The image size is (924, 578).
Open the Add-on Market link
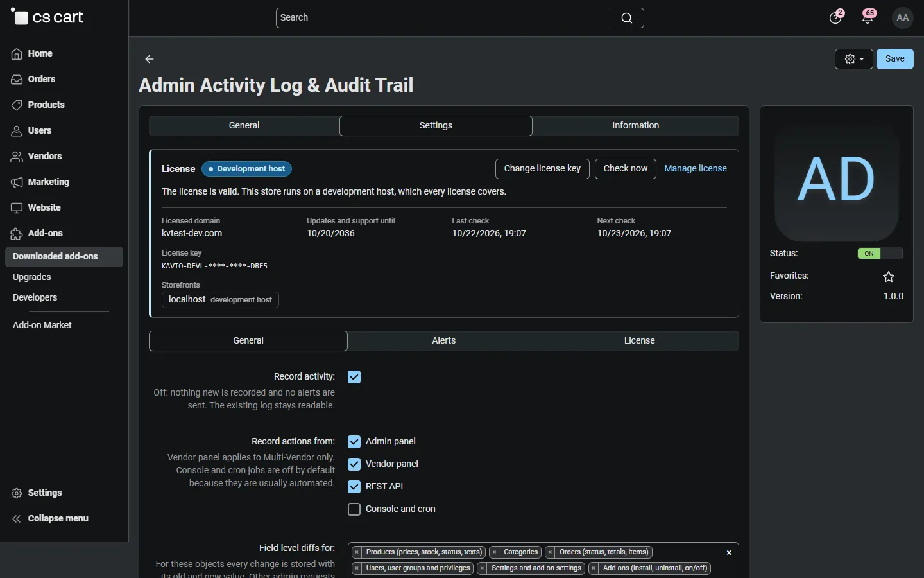[42, 325]
